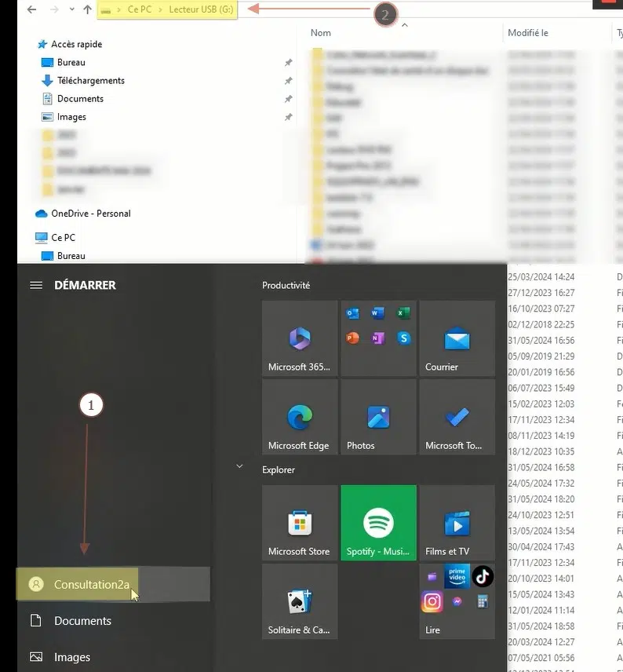Select OneDrive - Personal in navigation pane
The height and width of the screenshot is (672, 623).
click(x=91, y=214)
